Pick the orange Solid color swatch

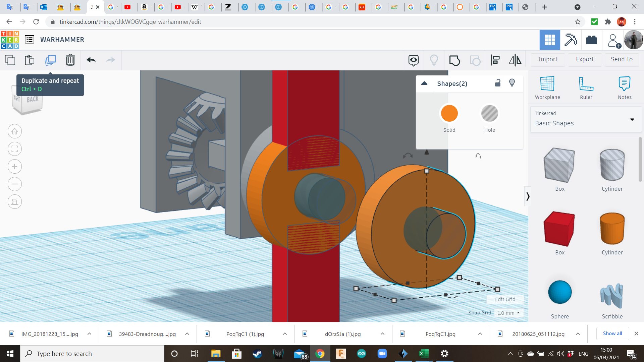pos(449,113)
